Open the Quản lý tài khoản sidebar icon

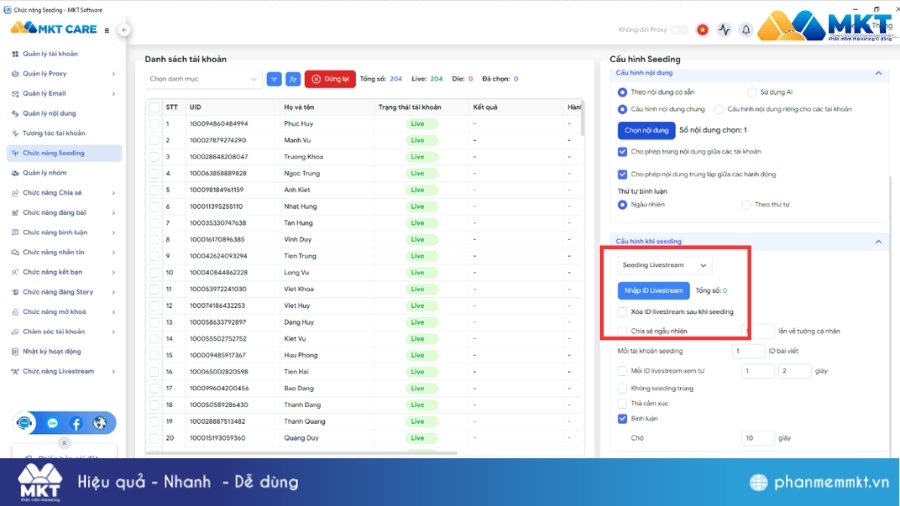coord(15,54)
